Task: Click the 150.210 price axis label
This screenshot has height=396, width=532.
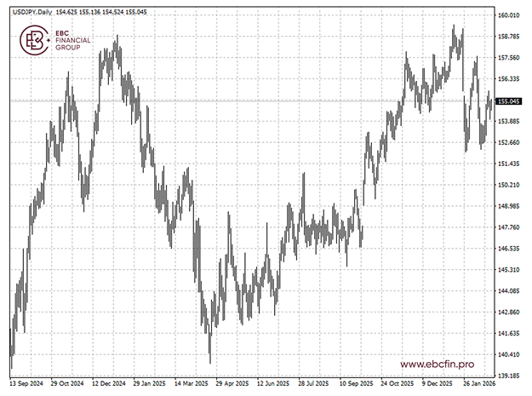Action: [x=509, y=185]
